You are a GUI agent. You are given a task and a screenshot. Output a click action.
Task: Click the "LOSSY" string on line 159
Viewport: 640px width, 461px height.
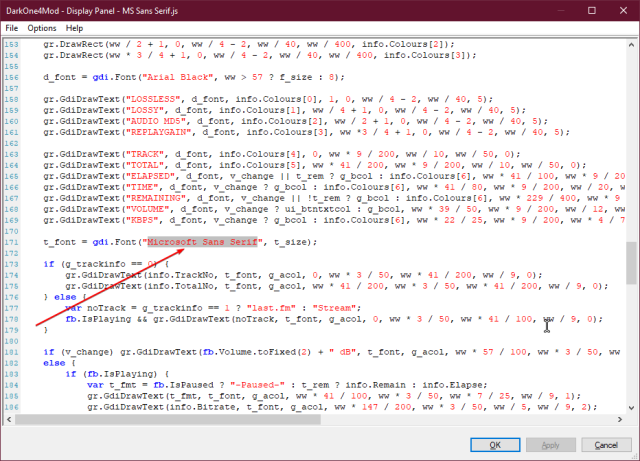(145, 110)
